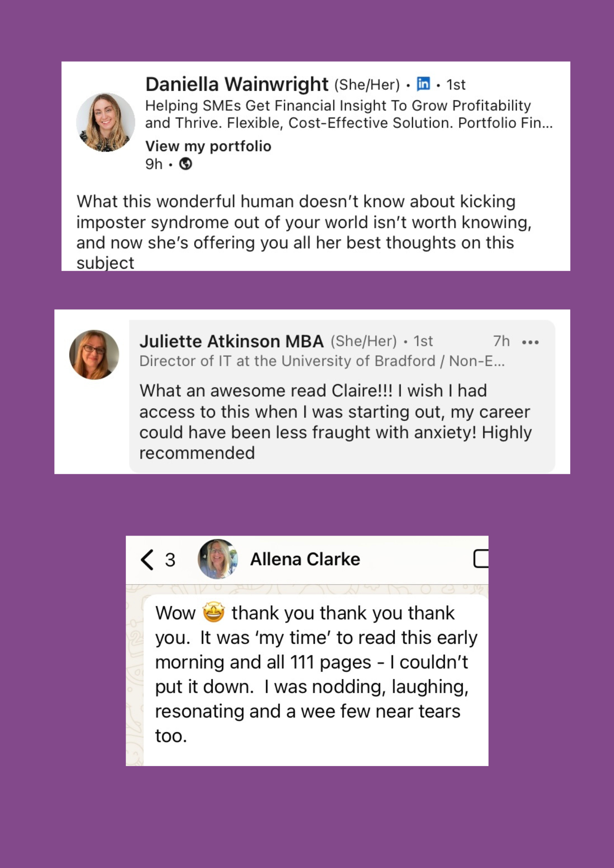The width and height of the screenshot is (614, 868).
Task: Click the 9h post timestamp
Action: 154,164
